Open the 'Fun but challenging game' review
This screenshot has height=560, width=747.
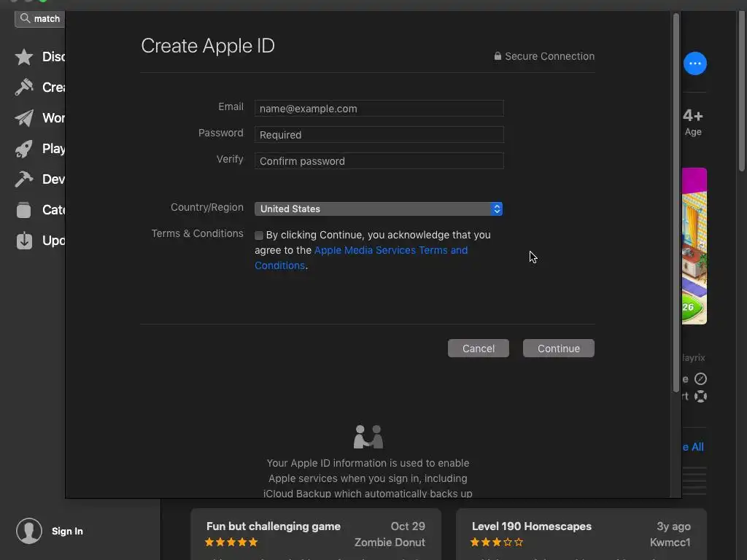coord(316,534)
